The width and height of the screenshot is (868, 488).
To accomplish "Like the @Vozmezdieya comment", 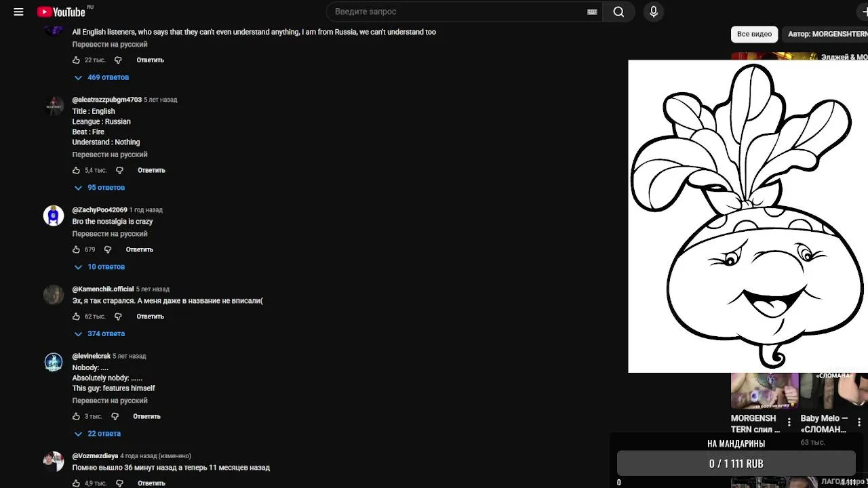I will pos(77,483).
